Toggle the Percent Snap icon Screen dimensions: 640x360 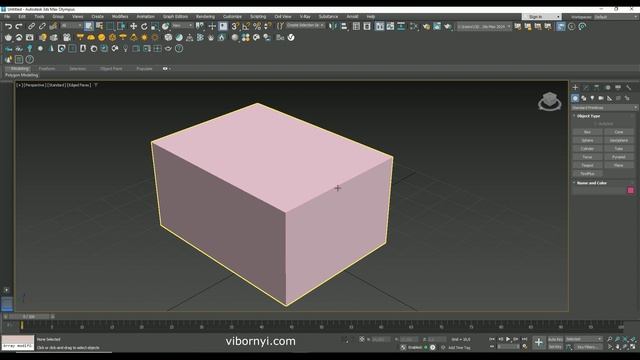coord(257,27)
